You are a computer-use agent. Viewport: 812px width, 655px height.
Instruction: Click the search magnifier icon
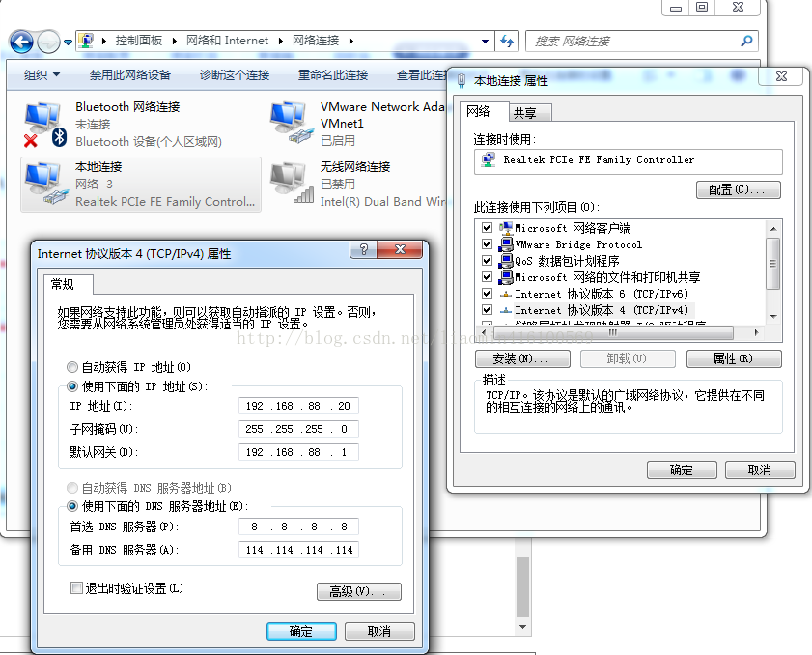click(x=746, y=41)
